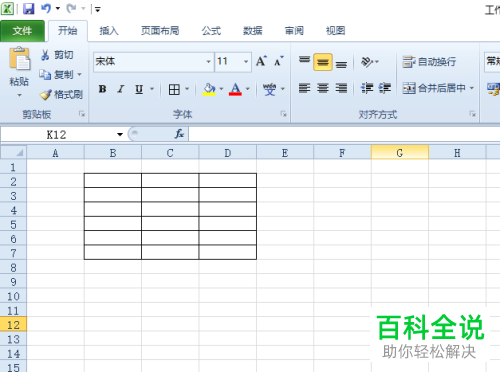Open the 文件 tab
This screenshot has height=372, width=500.
(x=22, y=31)
